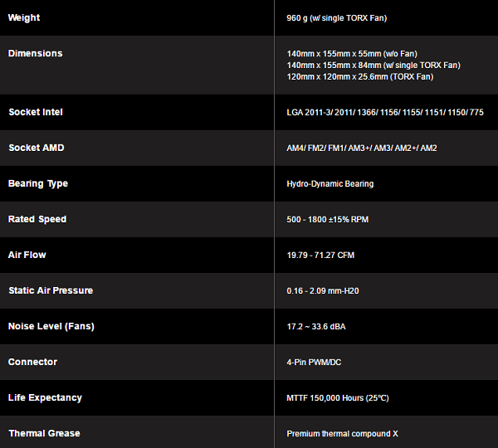
Task: Click the Weight row label
Action: click(x=24, y=17)
